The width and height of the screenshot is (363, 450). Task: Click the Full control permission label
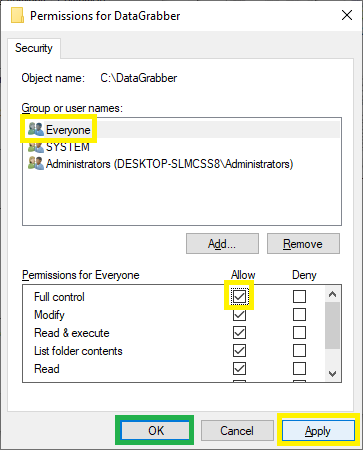[59, 297]
